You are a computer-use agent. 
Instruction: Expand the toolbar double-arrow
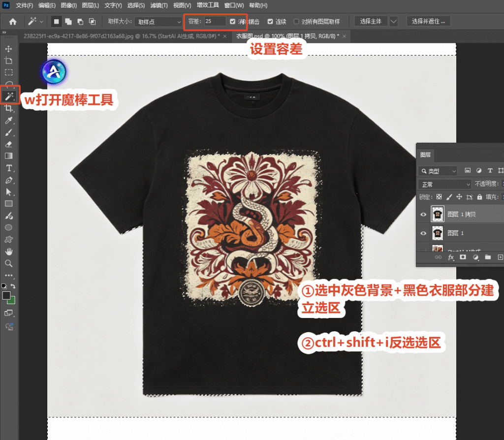[4, 32]
